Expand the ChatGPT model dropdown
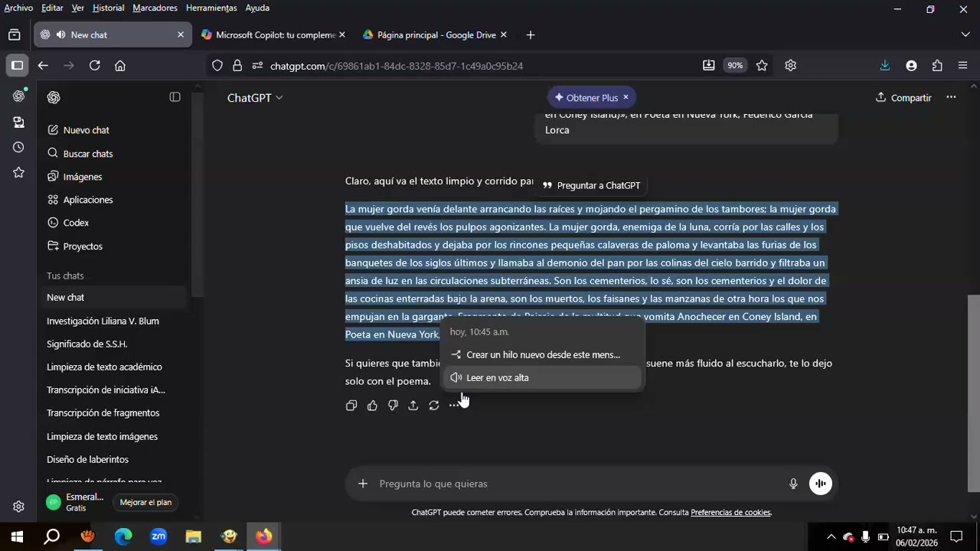This screenshot has height=551, width=980. 255,97
